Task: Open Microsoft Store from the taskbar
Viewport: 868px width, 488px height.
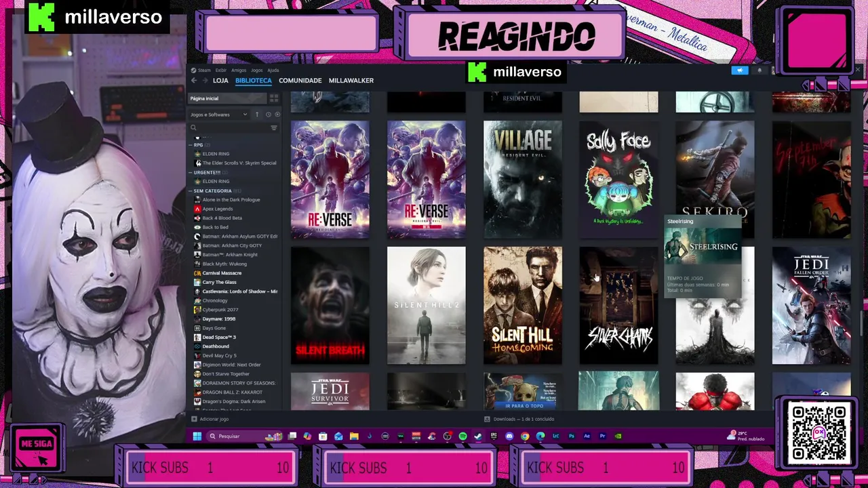Action: pos(323,436)
